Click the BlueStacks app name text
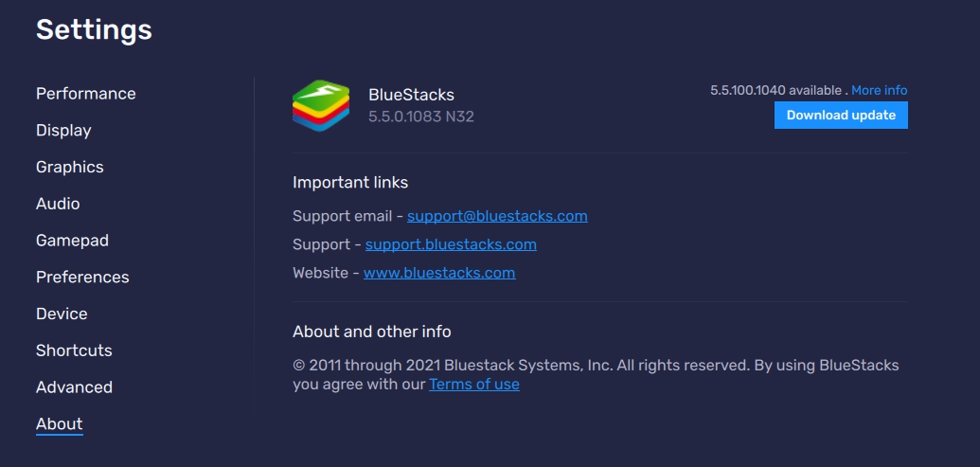This screenshot has width=980, height=467. (411, 95)
